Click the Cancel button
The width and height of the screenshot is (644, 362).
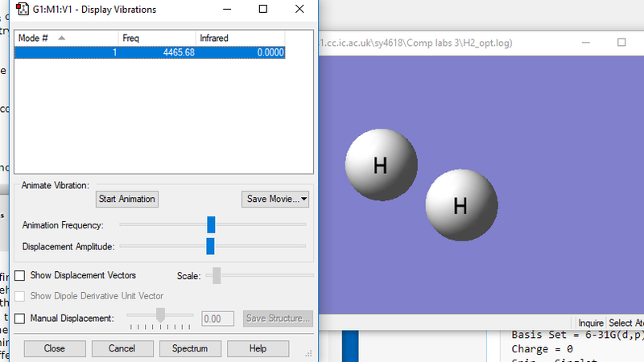click(122, 348)
